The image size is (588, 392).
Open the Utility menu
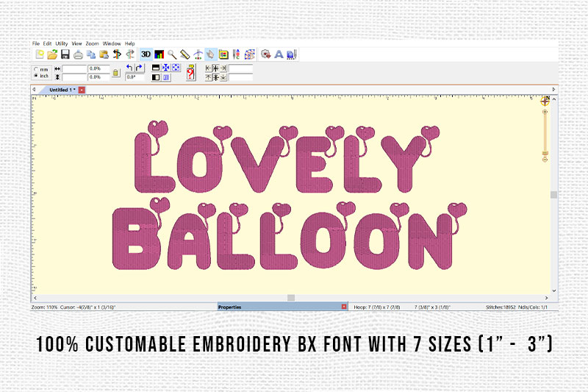pos(62,43)
